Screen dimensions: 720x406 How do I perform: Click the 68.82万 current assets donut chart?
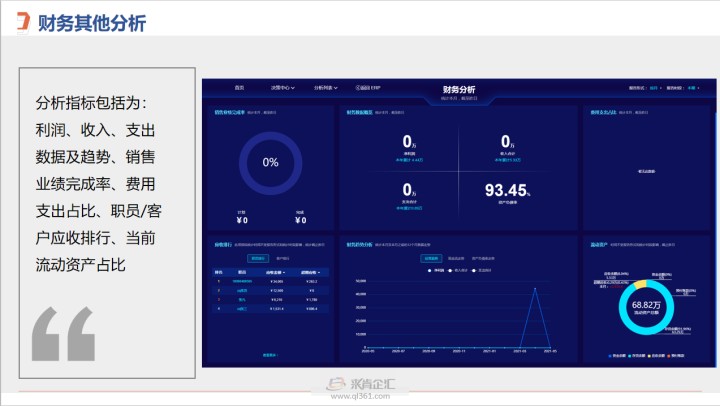(x=646, y=307)
